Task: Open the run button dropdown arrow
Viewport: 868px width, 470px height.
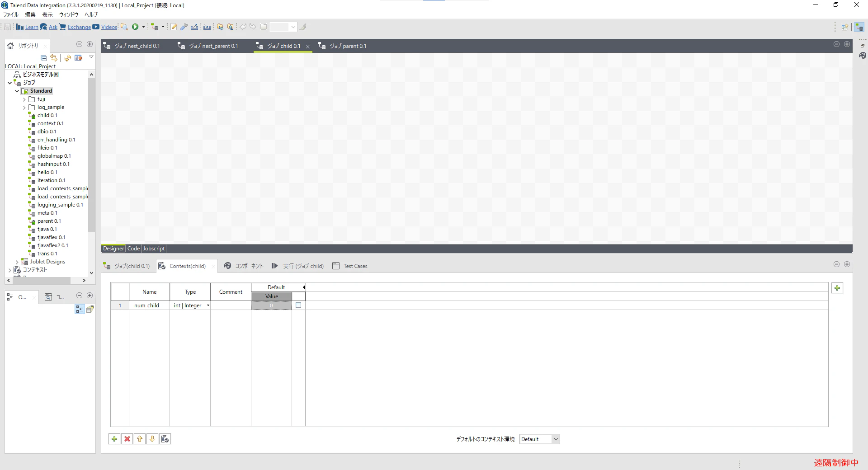Action: tap(143, 27)
